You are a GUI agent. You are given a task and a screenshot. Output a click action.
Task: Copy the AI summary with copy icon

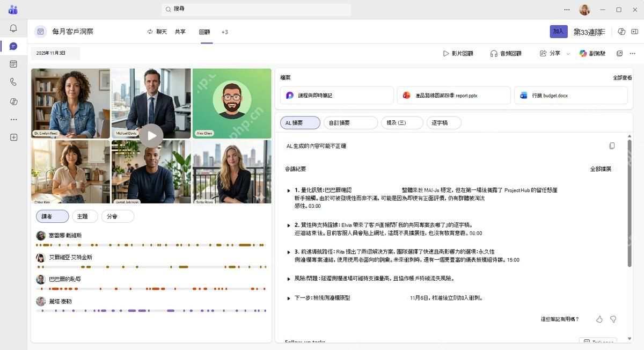click(x=612, y=146)
